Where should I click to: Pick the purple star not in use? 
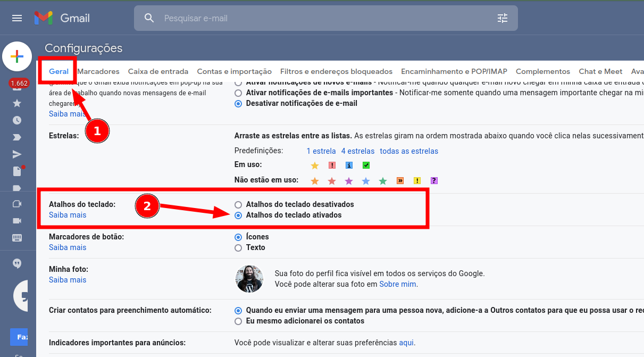coord(349,181)
